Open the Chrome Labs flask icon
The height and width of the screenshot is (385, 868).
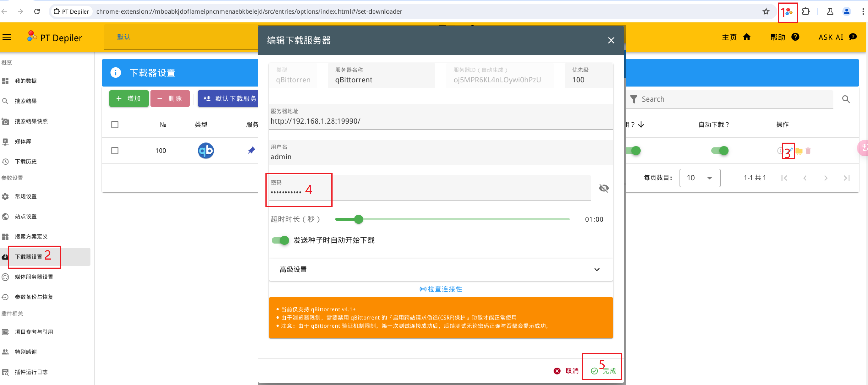coord(830,11)
